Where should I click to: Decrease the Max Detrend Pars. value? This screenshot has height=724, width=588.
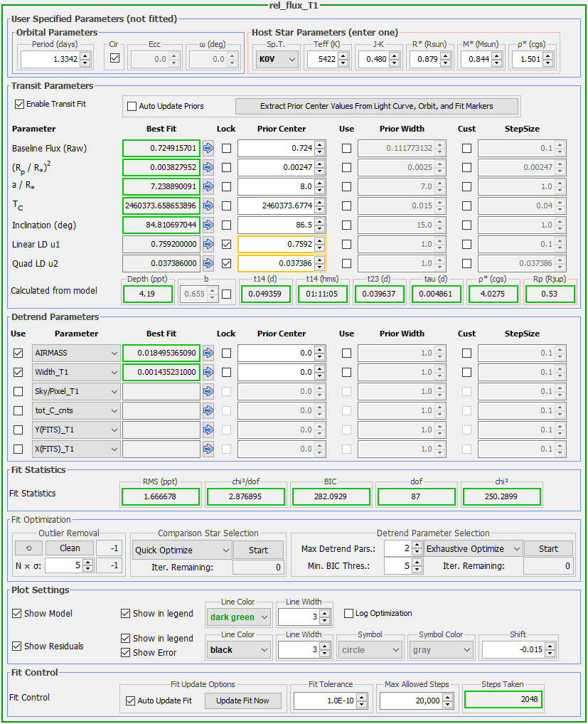click(x=417, y=552)
